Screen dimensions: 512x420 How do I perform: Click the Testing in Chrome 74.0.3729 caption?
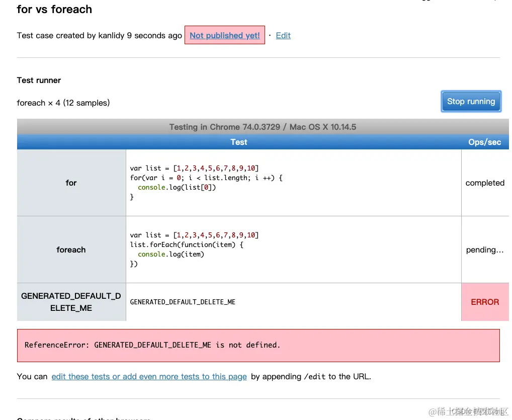pos(263,127)
